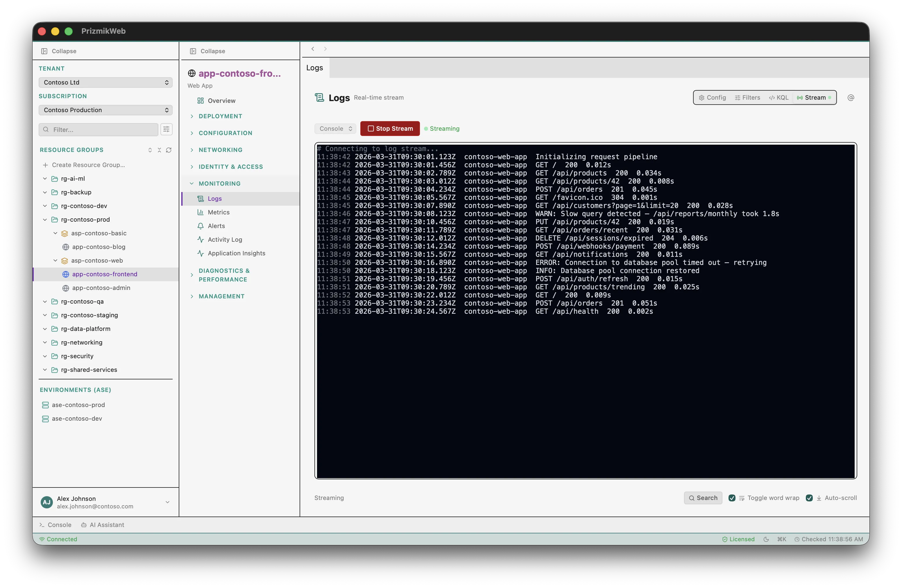Click the filter options icon beside the search box

tap(167, 129)
